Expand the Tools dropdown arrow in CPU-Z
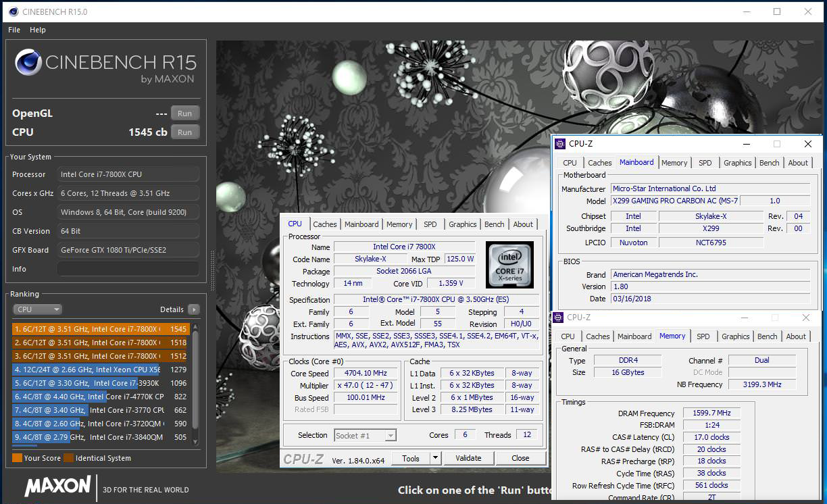Image resolution: width=827 pixels, height=504 pixels. tap(435, 458)
